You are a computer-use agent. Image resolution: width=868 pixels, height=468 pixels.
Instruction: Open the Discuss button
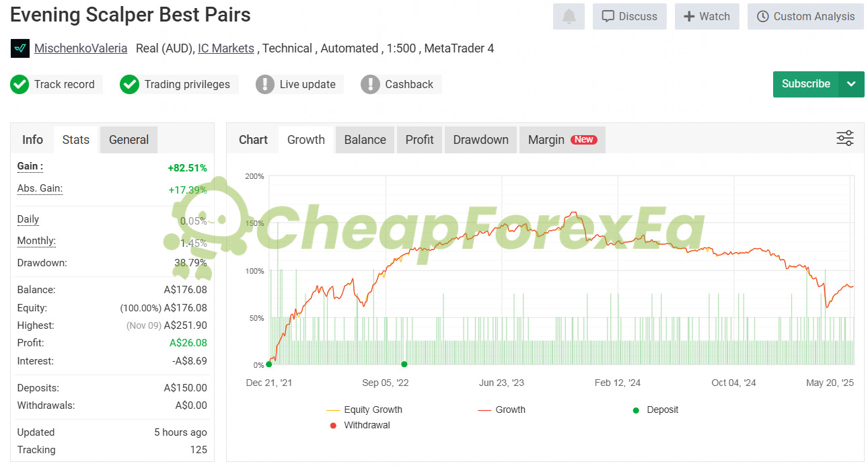630,16
